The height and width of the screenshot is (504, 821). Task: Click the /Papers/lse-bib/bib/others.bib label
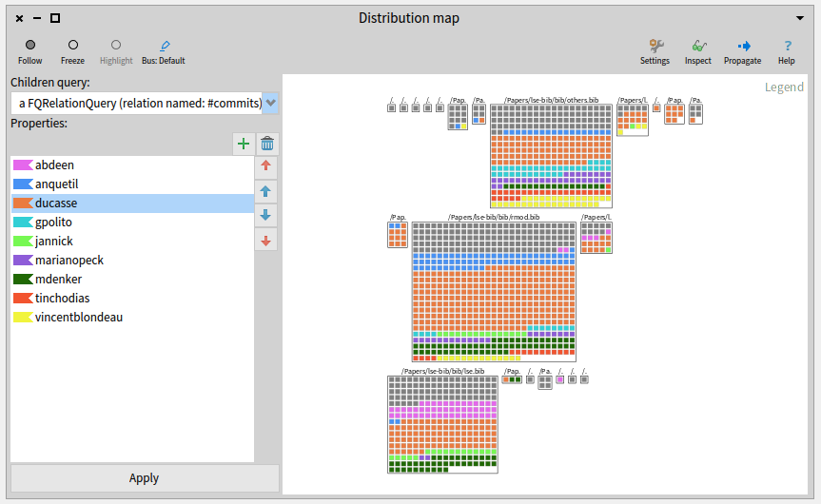point(552,100)
